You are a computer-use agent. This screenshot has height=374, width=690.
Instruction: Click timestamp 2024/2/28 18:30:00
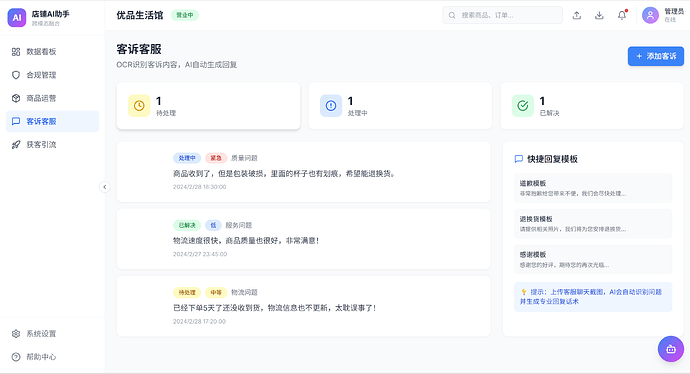pyautogui.click(x=199, y=187)
